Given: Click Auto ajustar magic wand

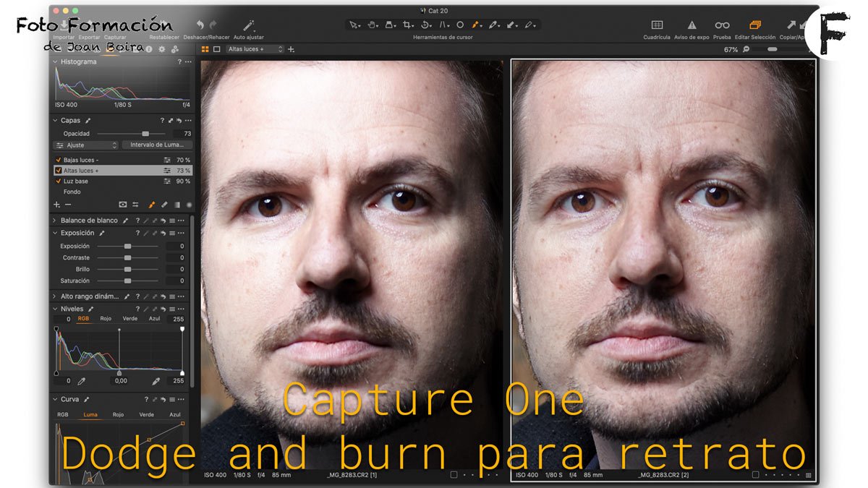Looking at the screenshot, I should coord(249,25).
